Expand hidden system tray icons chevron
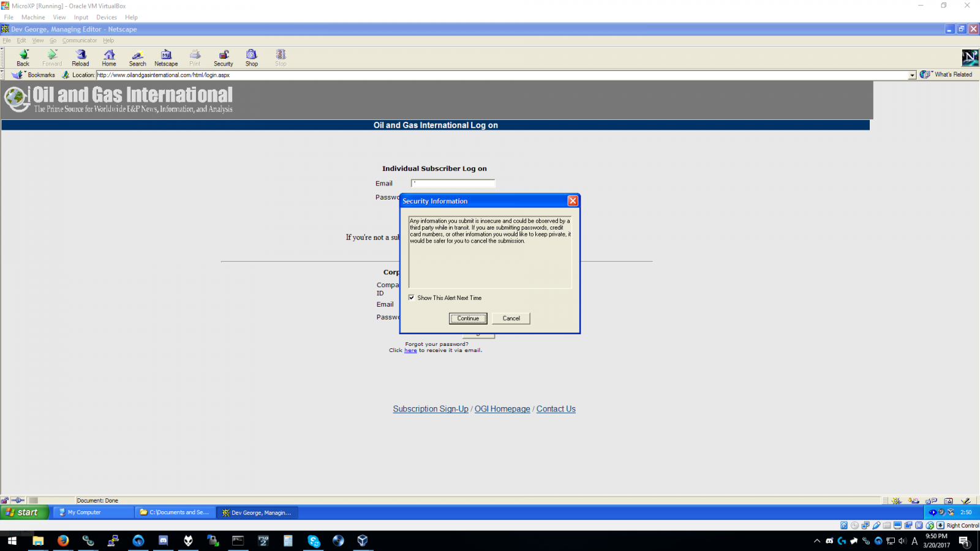This screenshot has width=980, height=551. click(817, 541)
